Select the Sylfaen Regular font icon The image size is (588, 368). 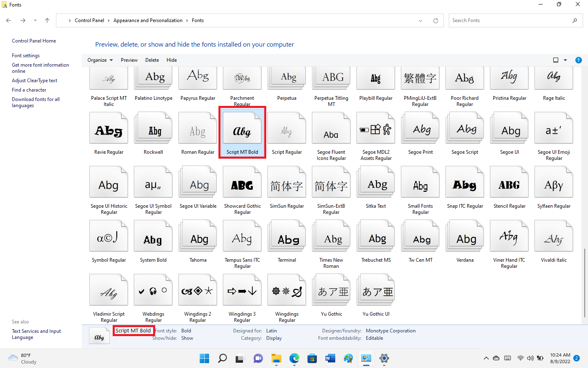click(554, 182)
